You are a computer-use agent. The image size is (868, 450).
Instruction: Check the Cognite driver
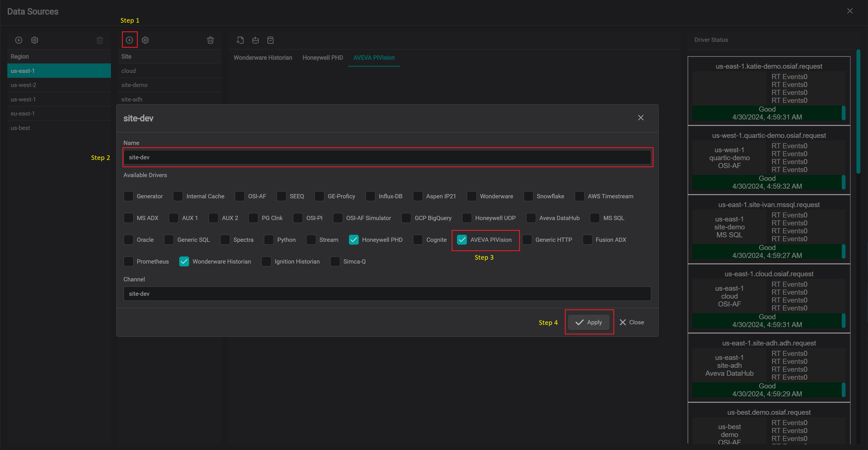pyautogui.click(x=418, y=240)
